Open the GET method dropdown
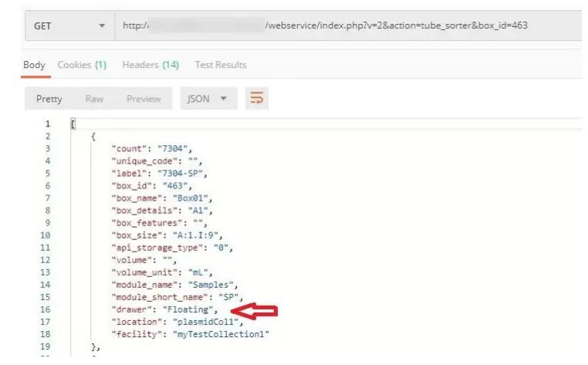Screen dimensions: 588x365 click(x=69, y=25)
